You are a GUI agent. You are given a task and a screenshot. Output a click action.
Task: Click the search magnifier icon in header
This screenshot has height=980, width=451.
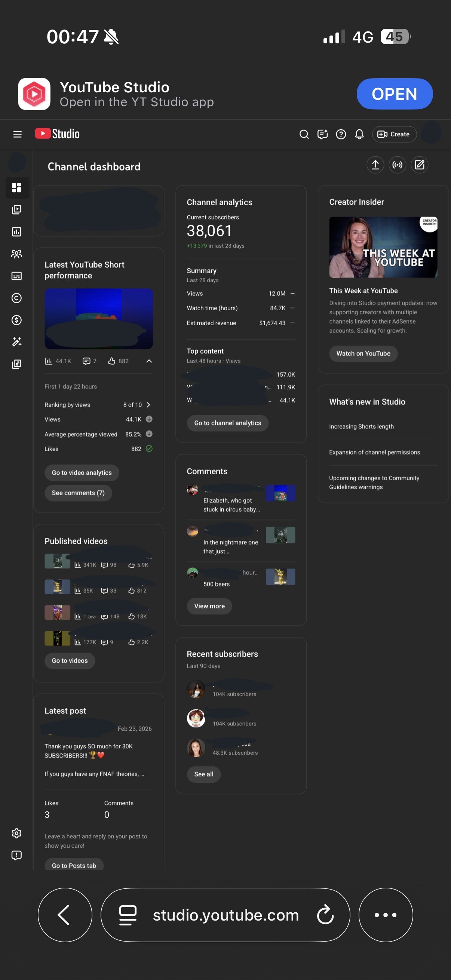(304, 134)
